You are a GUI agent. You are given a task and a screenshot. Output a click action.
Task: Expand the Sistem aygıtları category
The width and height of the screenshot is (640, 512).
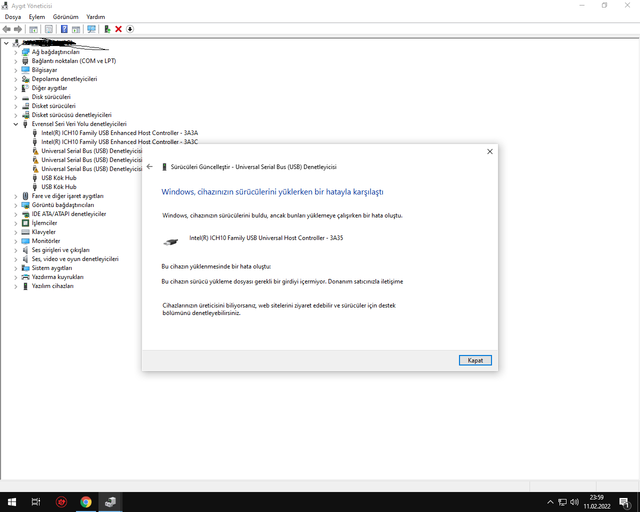(16, 268)
